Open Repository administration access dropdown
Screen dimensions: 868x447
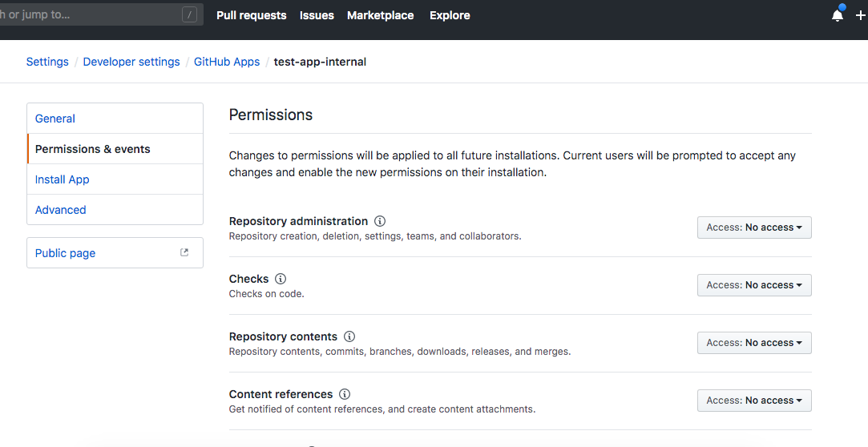754,228
